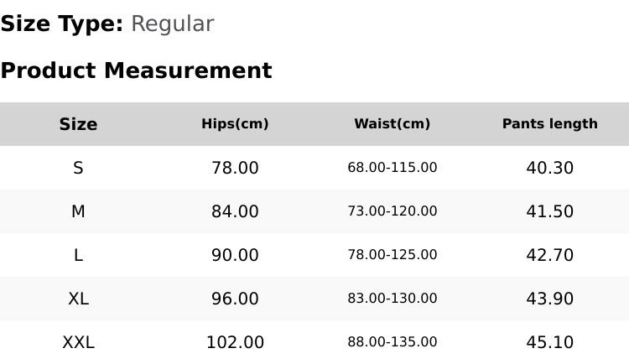The height and width of the screenshot is (364, 629).
Task: Click the 84.00 hips value
Action: point(235,211)
